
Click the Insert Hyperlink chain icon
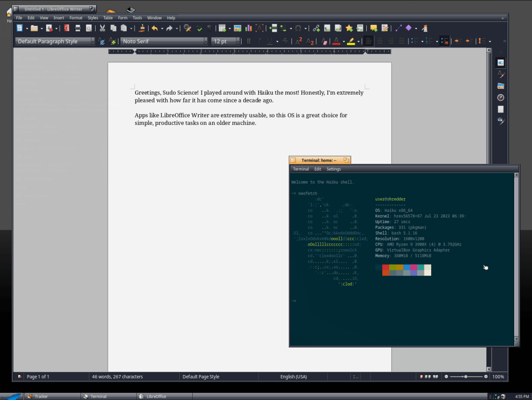click(316, 28)
